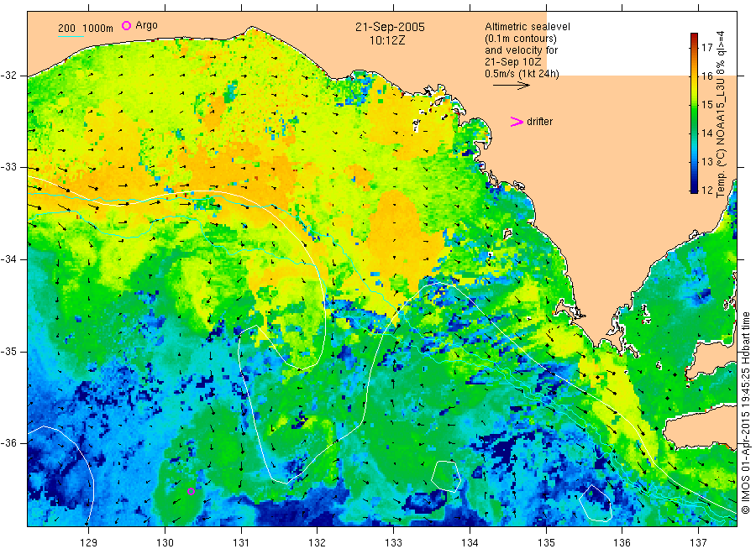Image resolution: width=756 pixels, height=554 pixels.
Task: Click the longitude label 131
Action: click(x=241, y=543)
